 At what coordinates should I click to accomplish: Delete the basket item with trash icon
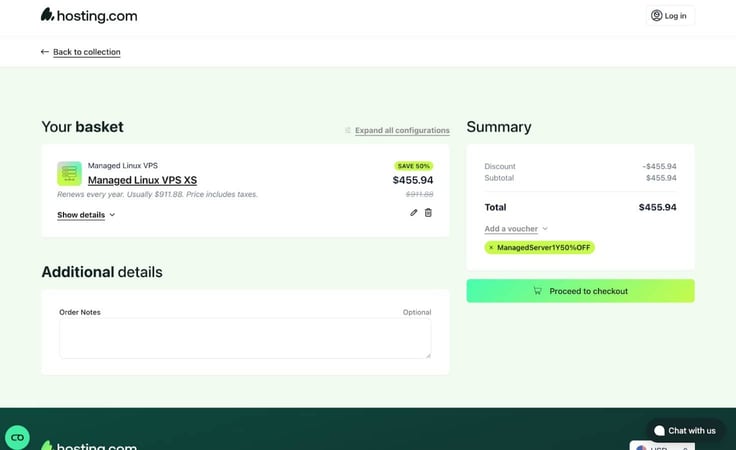(428, 213)
